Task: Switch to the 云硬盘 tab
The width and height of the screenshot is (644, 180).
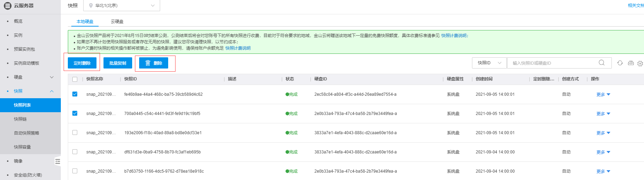Action: (x=117, y=22)
